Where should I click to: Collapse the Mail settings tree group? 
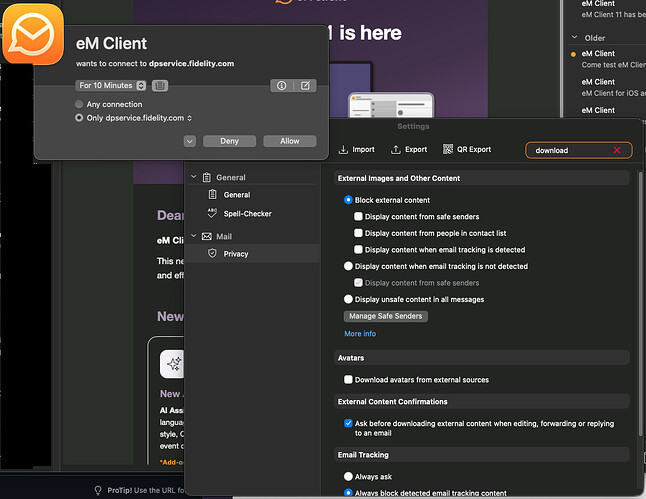[x=194, y=236]
